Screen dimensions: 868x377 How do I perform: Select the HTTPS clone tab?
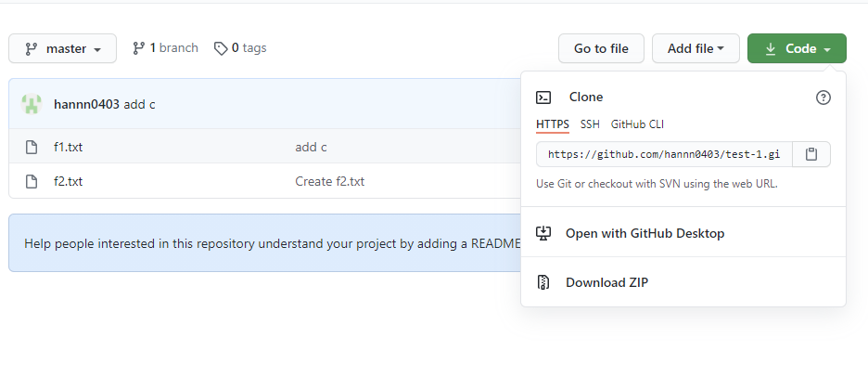553,124
